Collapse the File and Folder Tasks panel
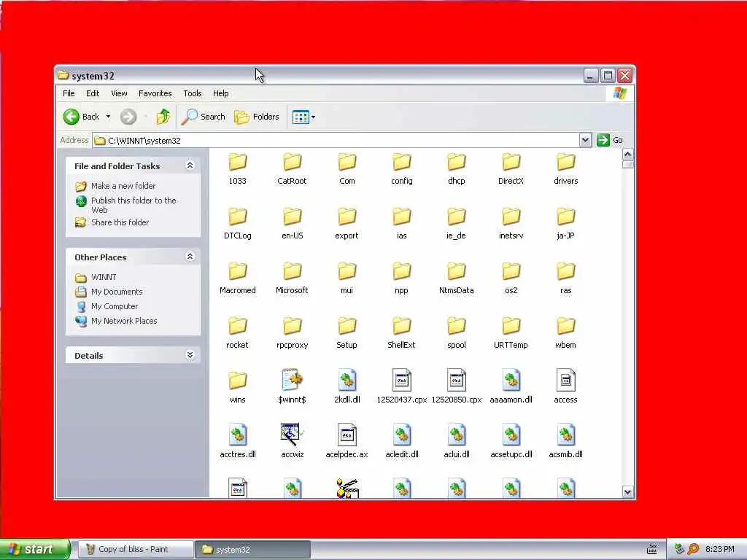This screenshot has height=560, width=747. [190, 166]
